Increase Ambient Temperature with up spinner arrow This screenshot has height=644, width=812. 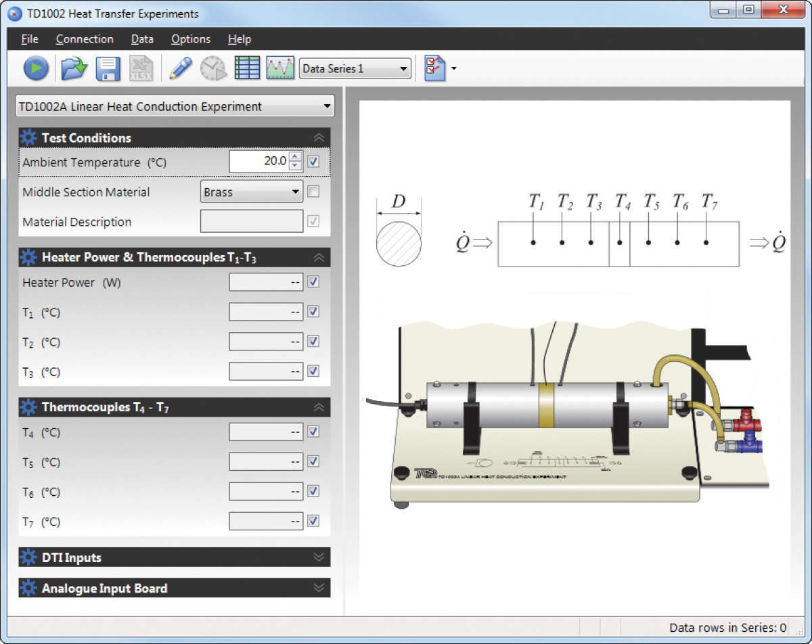point(295,158)
